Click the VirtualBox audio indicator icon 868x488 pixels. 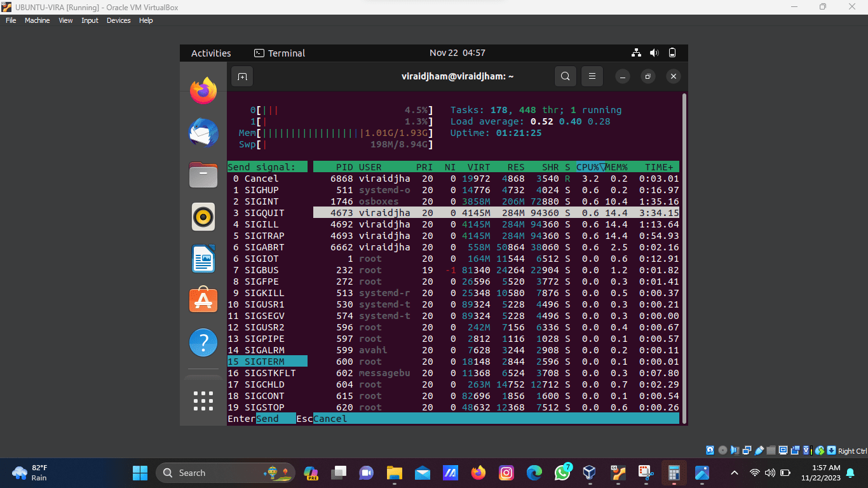[735, 451]
